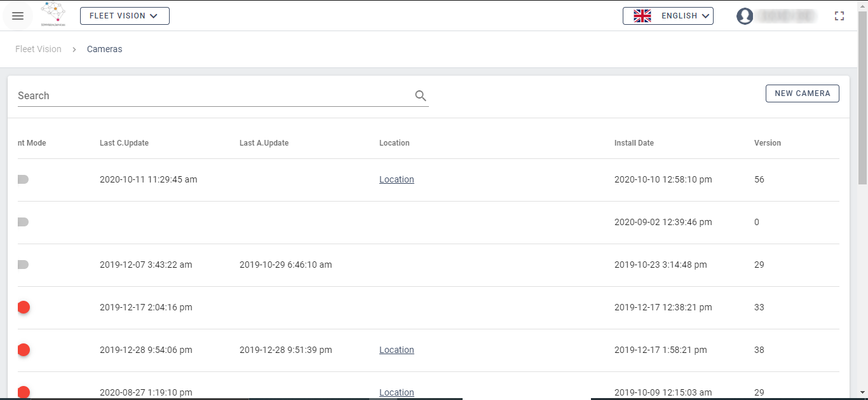The image size is (868, 400).
Task: Click the Location column header
Action: click(395, 143)
